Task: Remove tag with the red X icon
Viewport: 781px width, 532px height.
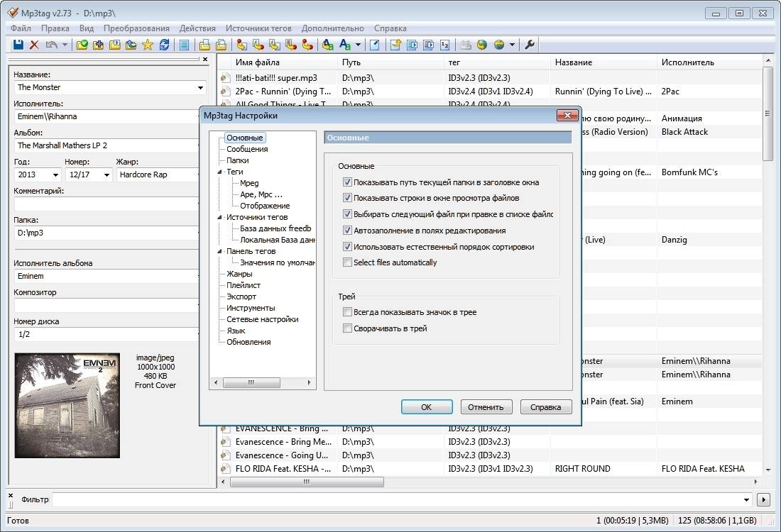Action: pos(34,45)
